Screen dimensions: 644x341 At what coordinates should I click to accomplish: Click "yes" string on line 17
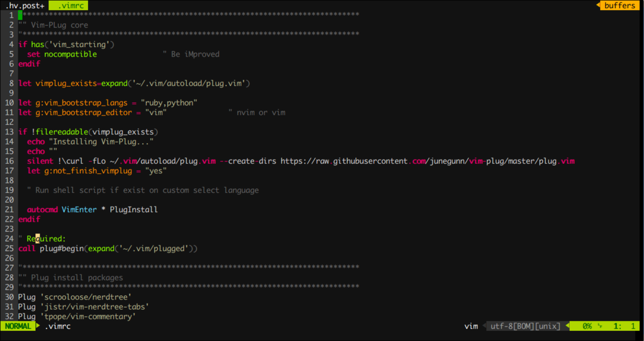tap(156, 171)
